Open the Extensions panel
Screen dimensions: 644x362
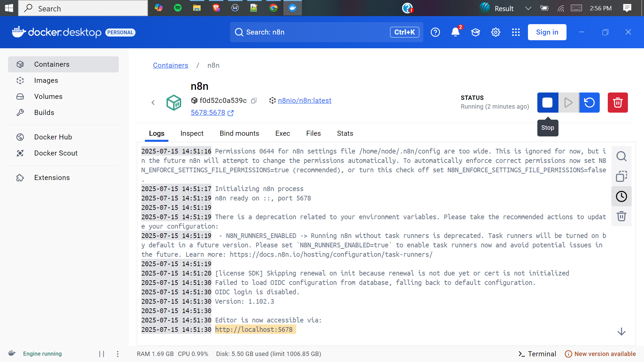pos(52,177)
